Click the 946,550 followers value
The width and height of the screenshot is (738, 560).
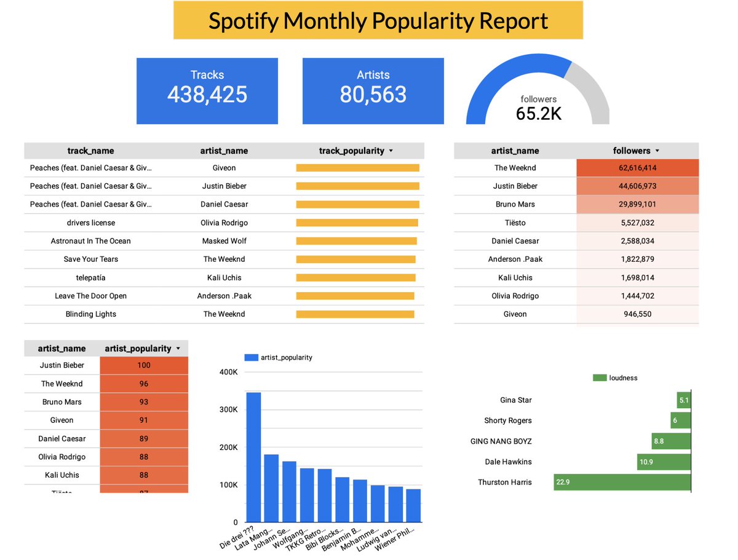638,314
